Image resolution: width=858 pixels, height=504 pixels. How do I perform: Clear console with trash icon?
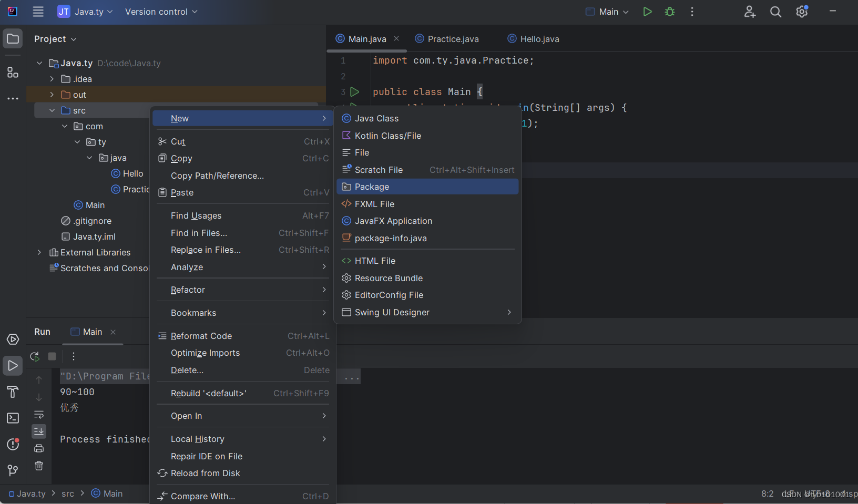click(39, 466)
